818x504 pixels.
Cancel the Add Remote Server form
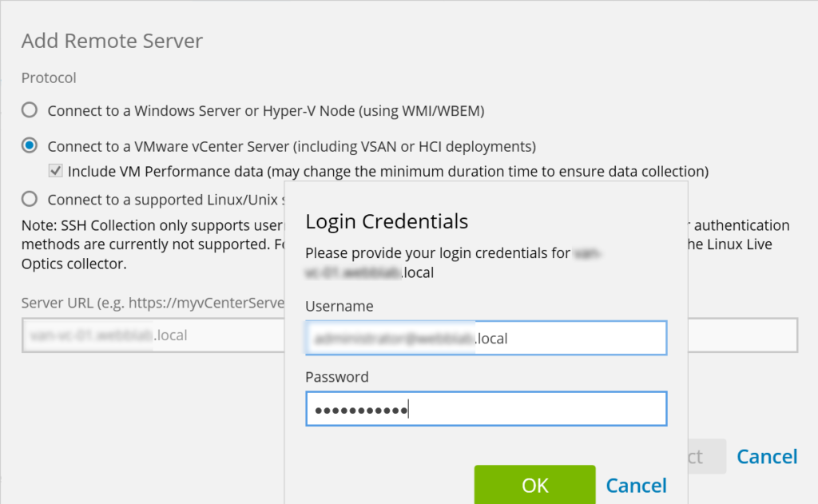pos(767,457)
